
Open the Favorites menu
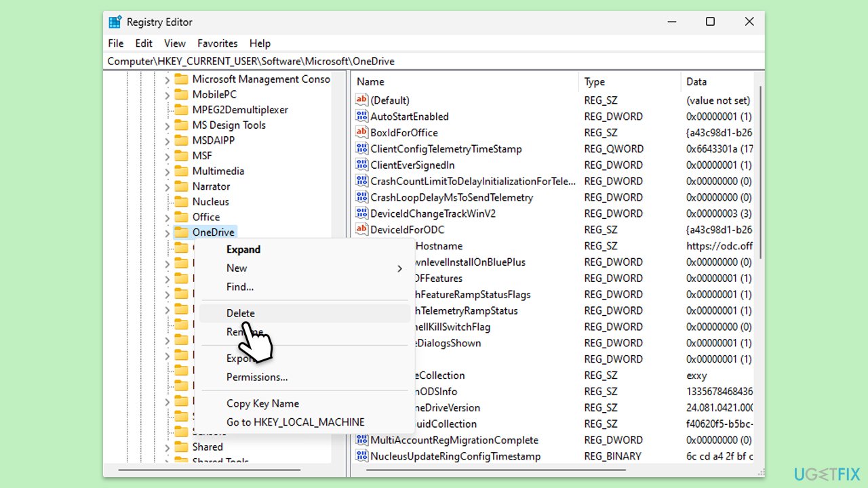(218, 43)
